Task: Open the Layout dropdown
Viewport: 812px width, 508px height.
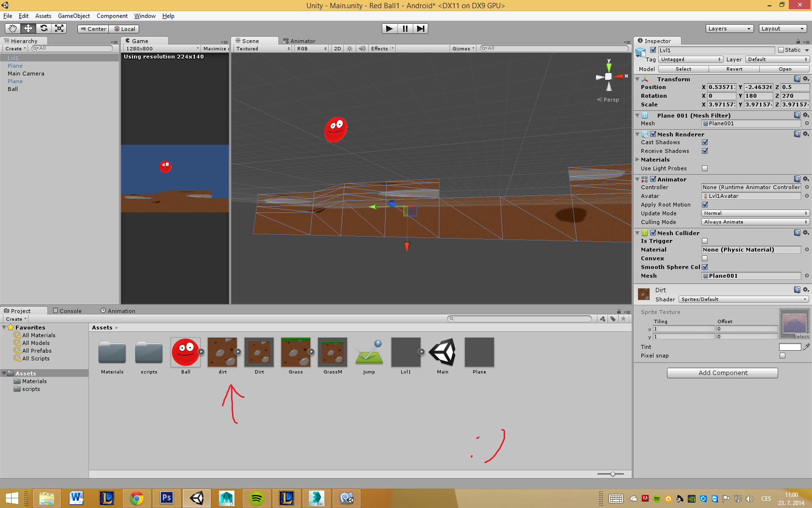Action: tap(783, 29)
